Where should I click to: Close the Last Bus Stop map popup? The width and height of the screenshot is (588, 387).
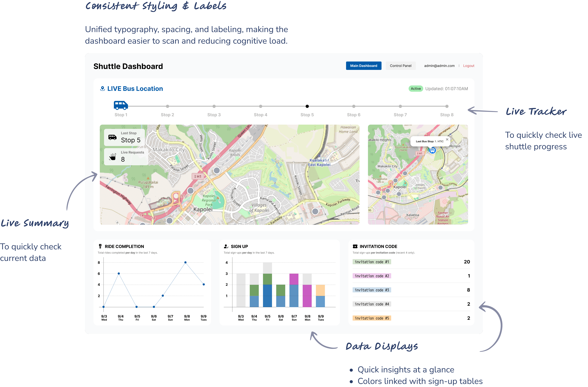coord(447,139)
